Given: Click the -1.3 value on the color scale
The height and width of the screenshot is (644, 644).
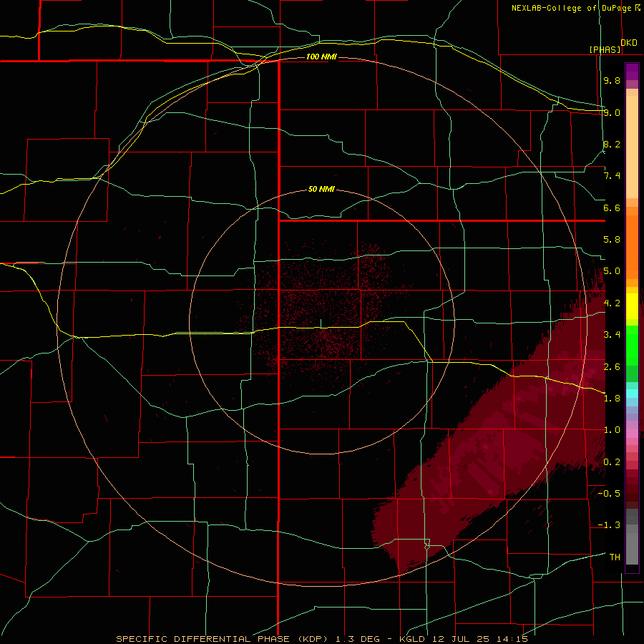Looking at the screenshot, I should (609, 525).
